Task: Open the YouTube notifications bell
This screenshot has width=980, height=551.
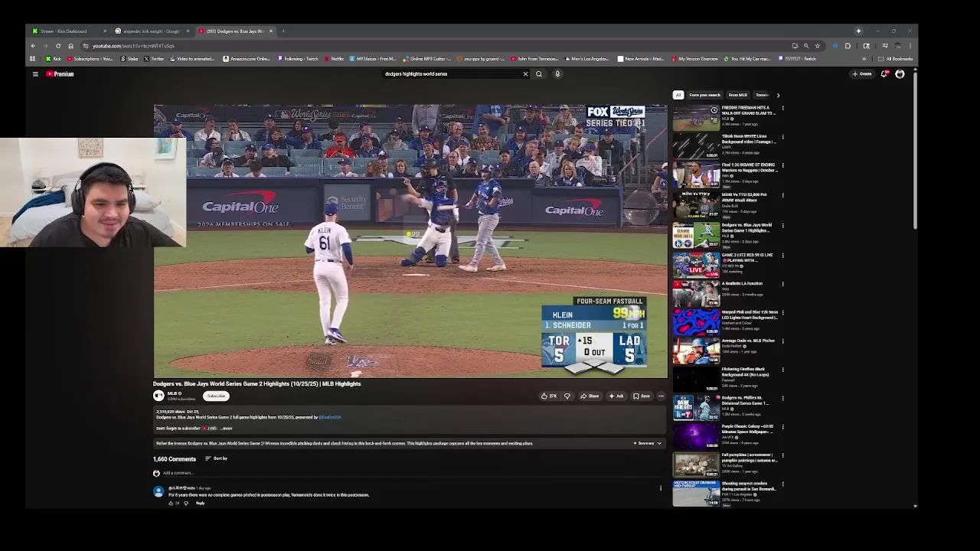Action: (884, 74)
